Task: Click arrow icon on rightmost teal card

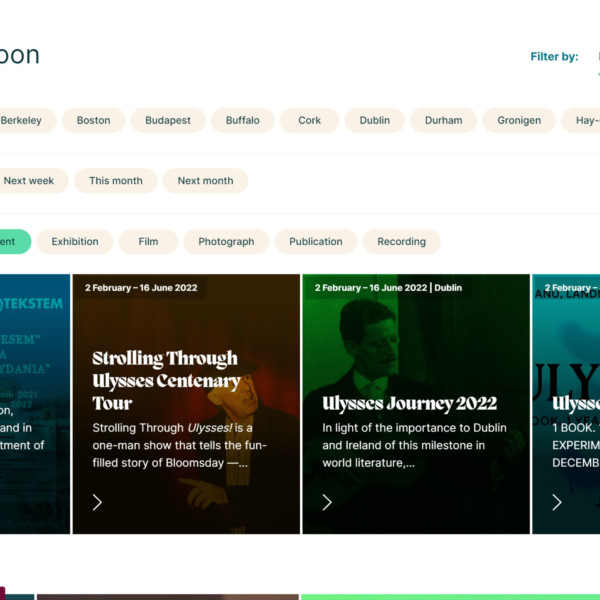Action: 557,502
